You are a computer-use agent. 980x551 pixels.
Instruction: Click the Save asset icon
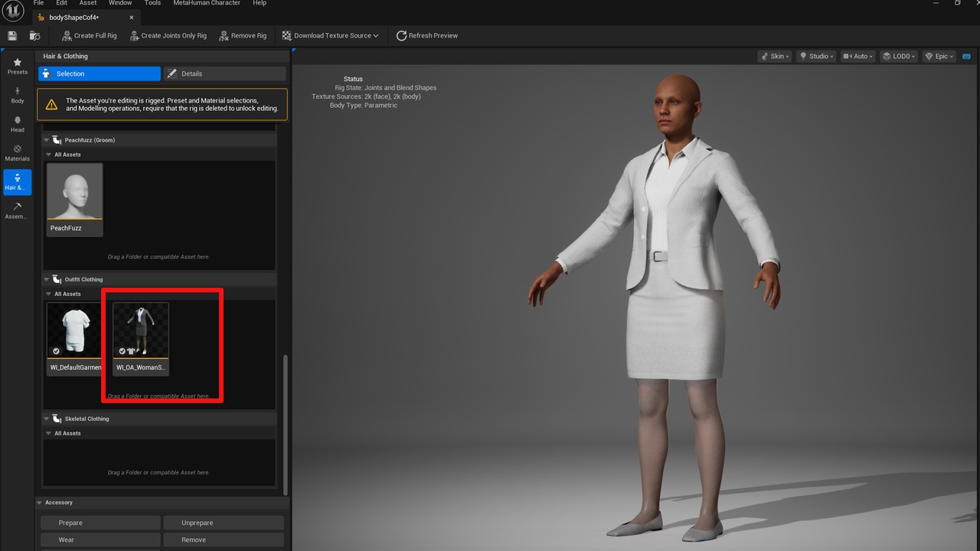point(12,35)
